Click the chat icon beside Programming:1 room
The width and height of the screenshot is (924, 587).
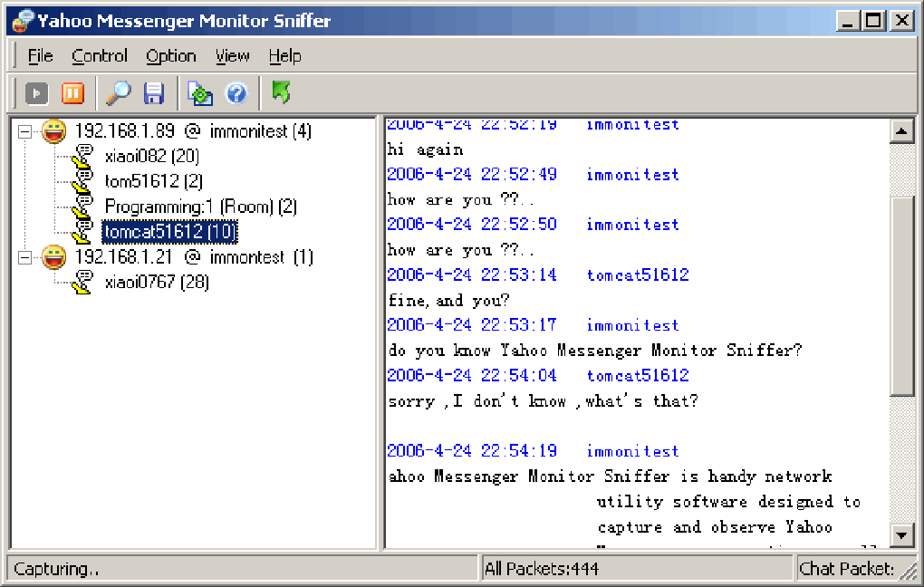82,207
